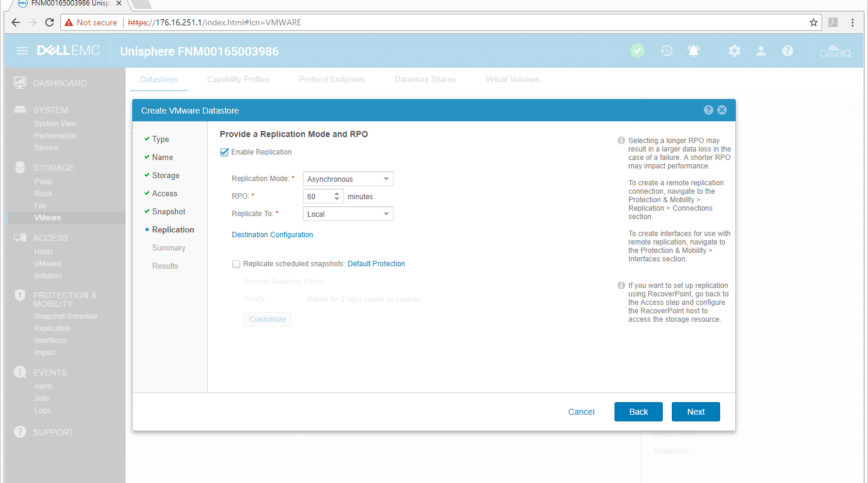Image resolution: width=868 pixels, height=483 pixels.
Task: Open System View in sidebar
Action: coord(55,124)
